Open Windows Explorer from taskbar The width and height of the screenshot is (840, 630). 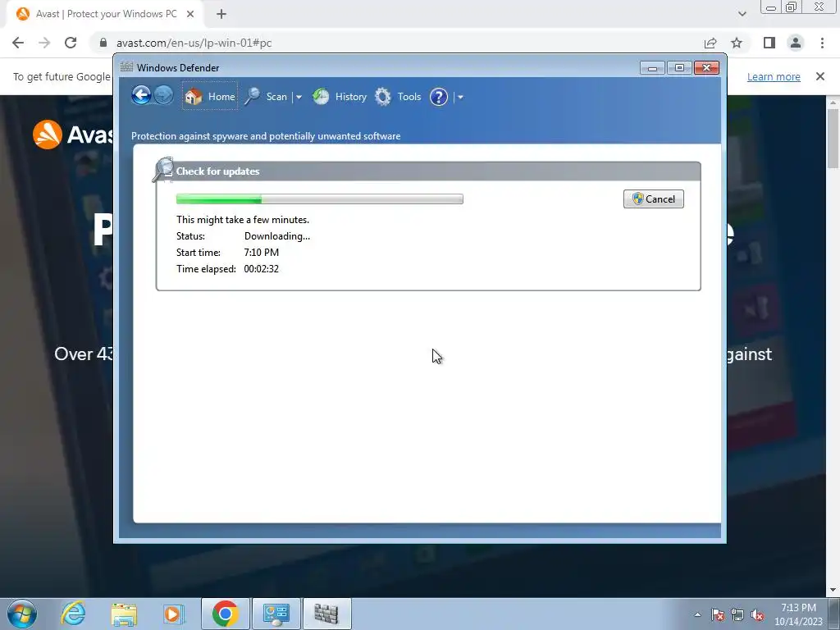[x=125, y=614]
